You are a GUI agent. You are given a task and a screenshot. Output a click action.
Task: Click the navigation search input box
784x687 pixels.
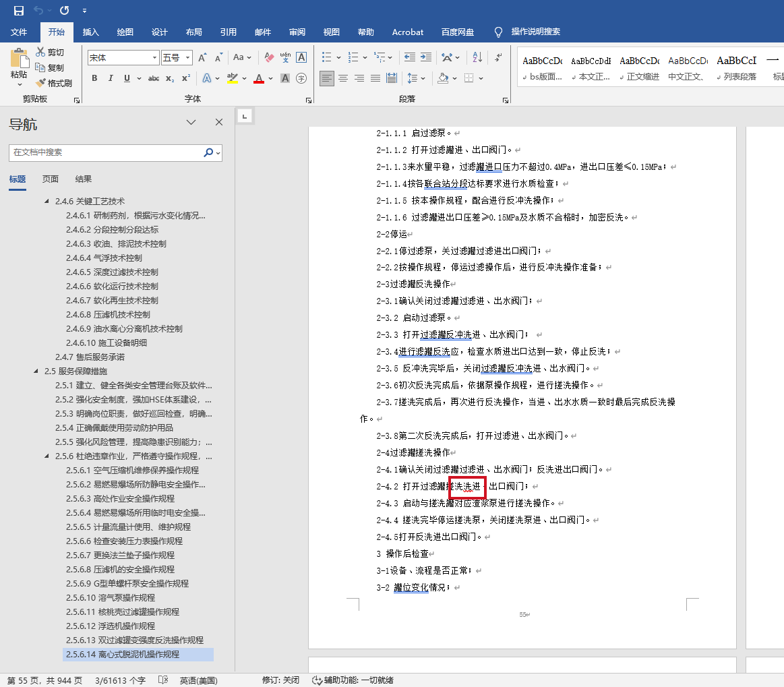pyautogui.click(x=107, y=152)
